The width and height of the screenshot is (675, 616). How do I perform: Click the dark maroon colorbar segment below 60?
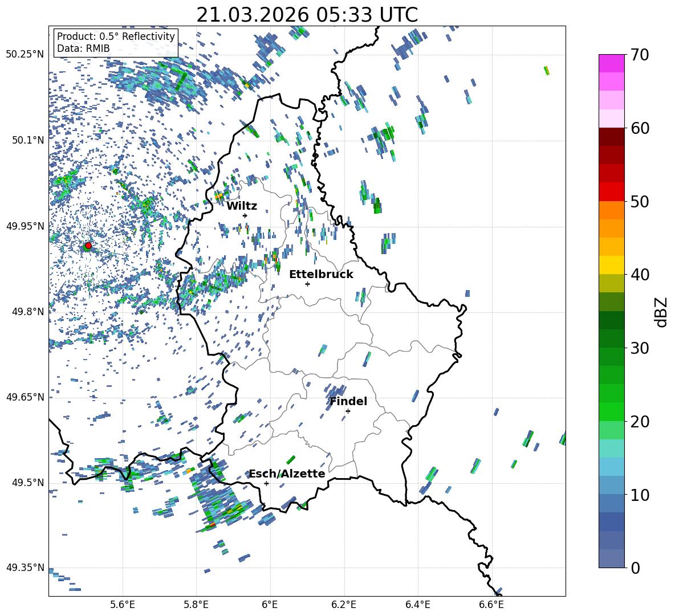coord(611,136)
